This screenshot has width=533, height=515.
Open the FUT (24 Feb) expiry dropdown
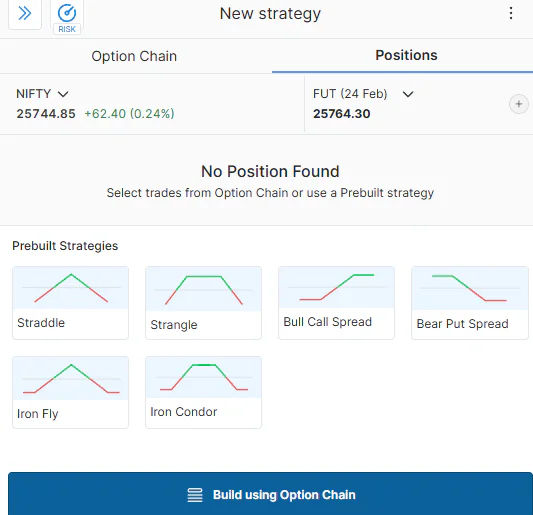coord(363,94)
